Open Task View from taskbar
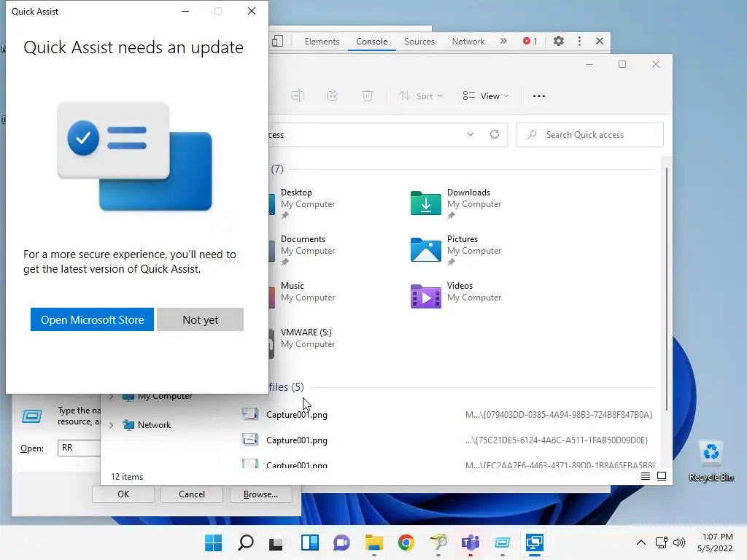This screenshot has height=560, width=747. 277,542
